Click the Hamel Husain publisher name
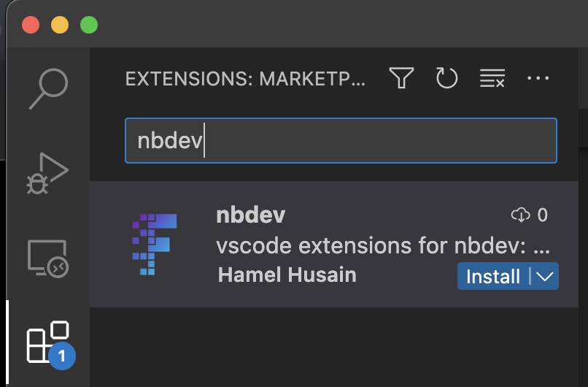Screen dimensions: 588x387 click(287, 275)
